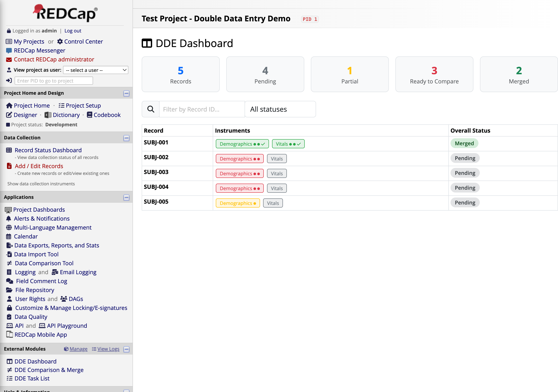
Task: Click the DDE Task List icon
Action: tap(9, 378)
